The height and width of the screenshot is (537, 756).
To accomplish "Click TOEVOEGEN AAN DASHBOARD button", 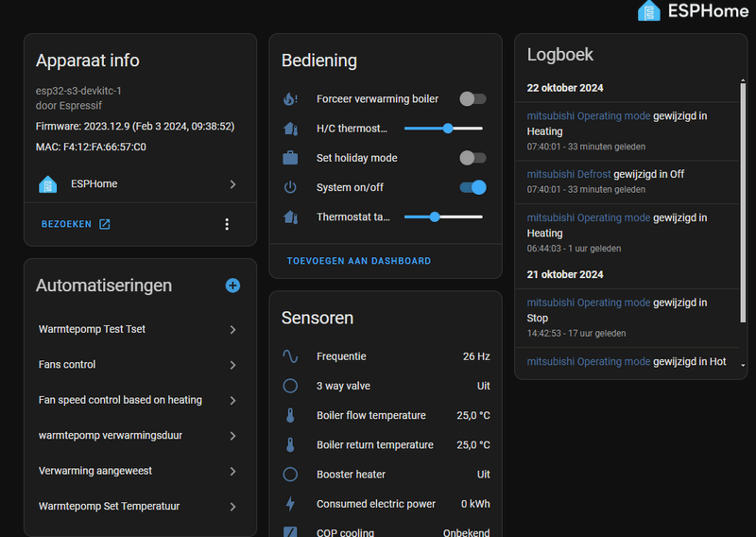I will 359,261.
